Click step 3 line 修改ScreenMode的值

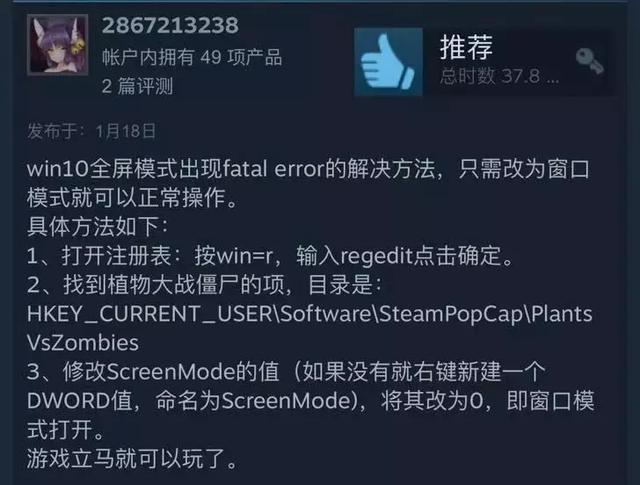click(286, 372)
